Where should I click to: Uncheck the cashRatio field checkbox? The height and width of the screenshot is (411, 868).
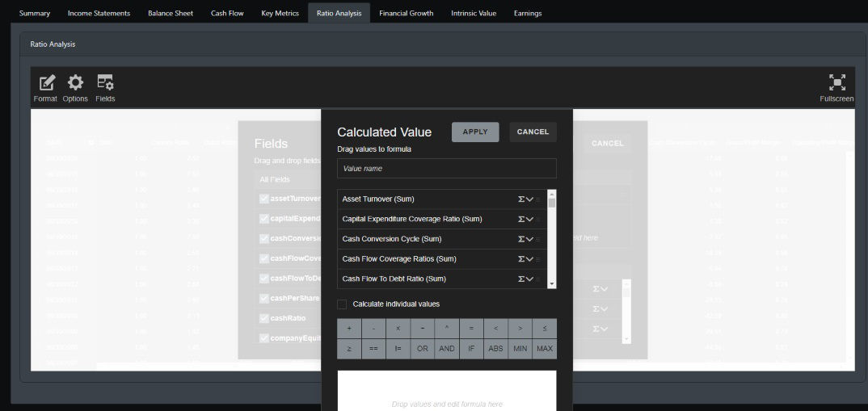point(264,318)
